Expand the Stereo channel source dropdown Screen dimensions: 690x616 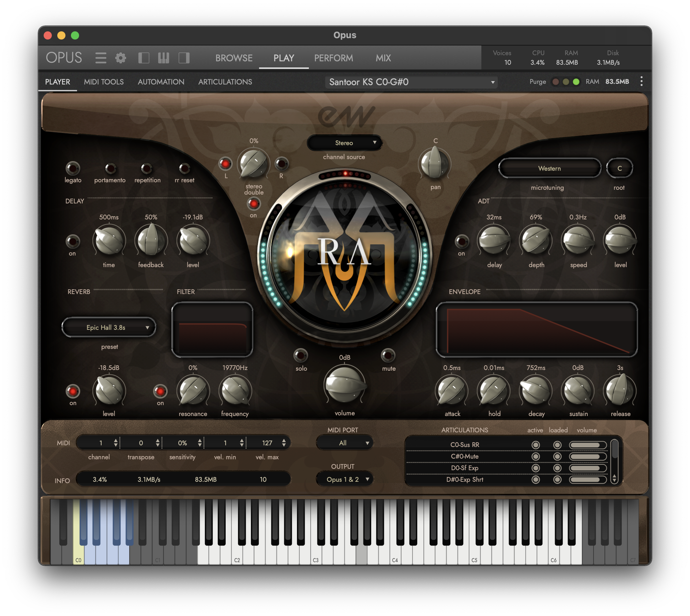pyautogui.click(x=344, y=143)
